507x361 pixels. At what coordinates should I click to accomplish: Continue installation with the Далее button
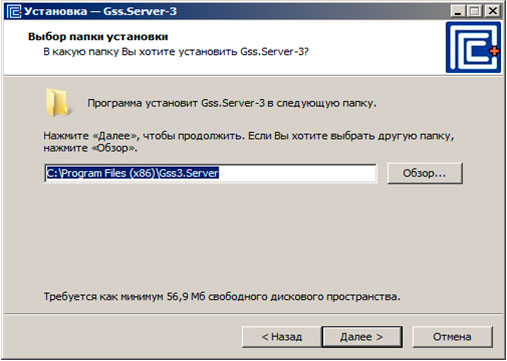click(x=362, y=337)
